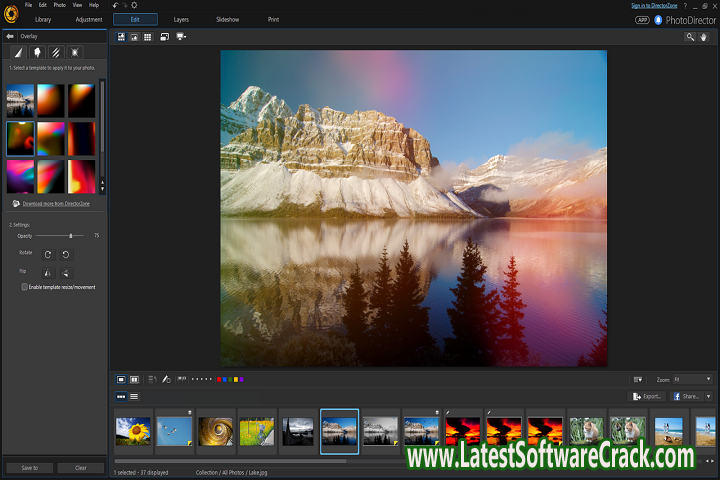Image resolution: width=720 pixels, height=480 pixels.
Task: Switch to the Print tab
Action: click(x=273, y=20)
